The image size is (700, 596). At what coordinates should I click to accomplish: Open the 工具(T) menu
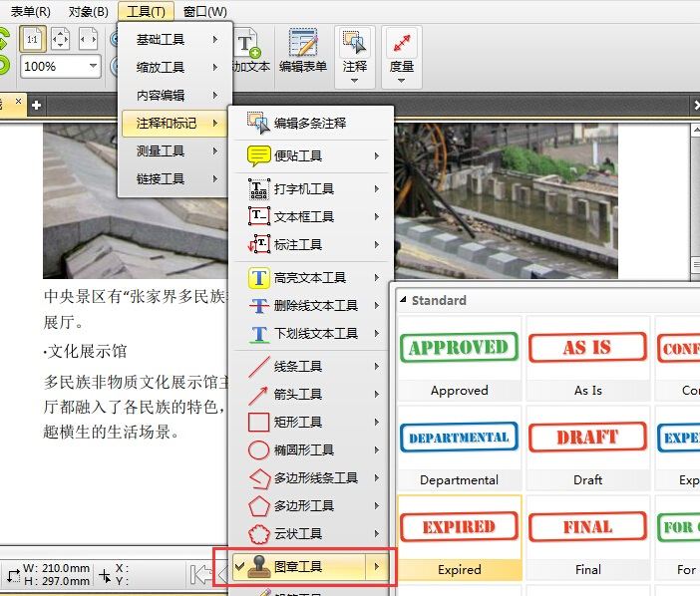pyautogui.click(x=146, y=11)
